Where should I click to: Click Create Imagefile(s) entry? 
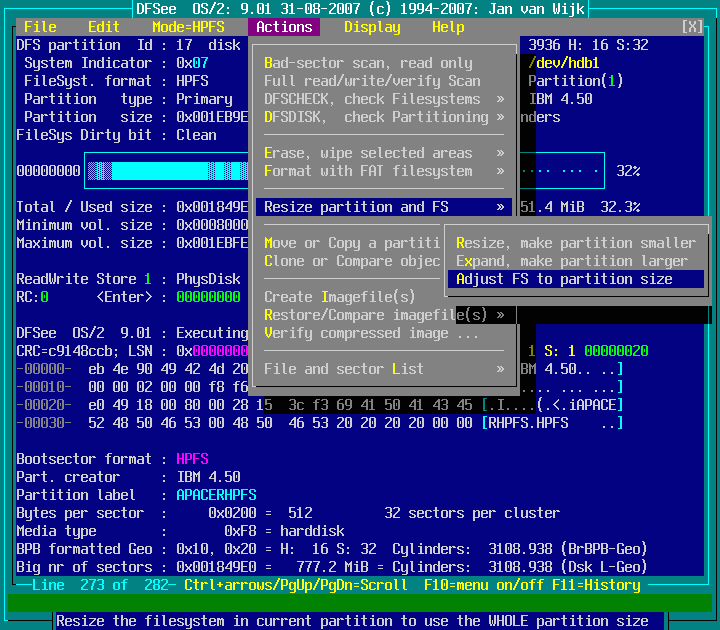[340, 297]
